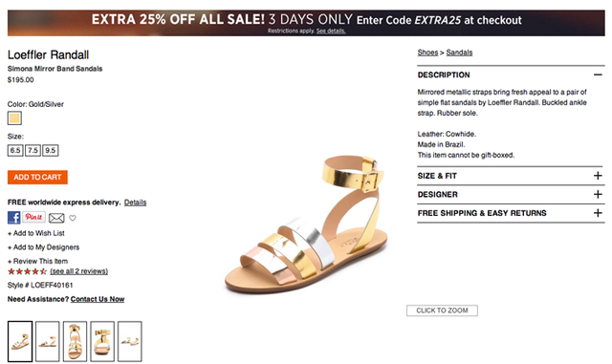Screen dimensions: 612x364
Task: Select size 9.5
Action: (51, 150)
